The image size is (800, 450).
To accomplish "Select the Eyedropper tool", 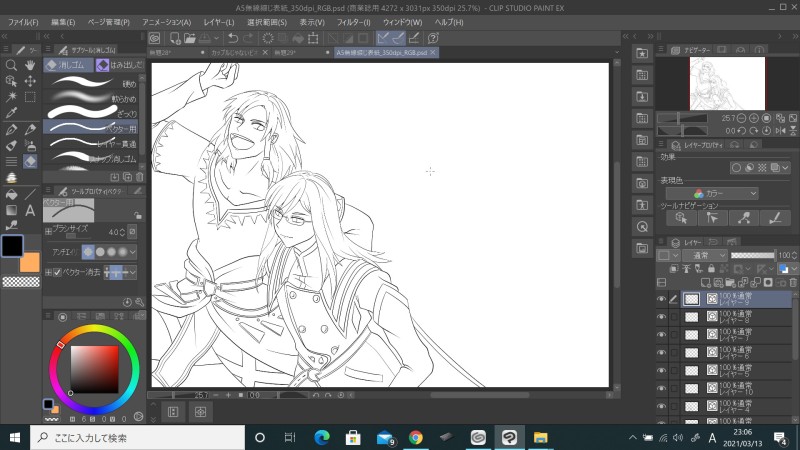I will point(11,113).
